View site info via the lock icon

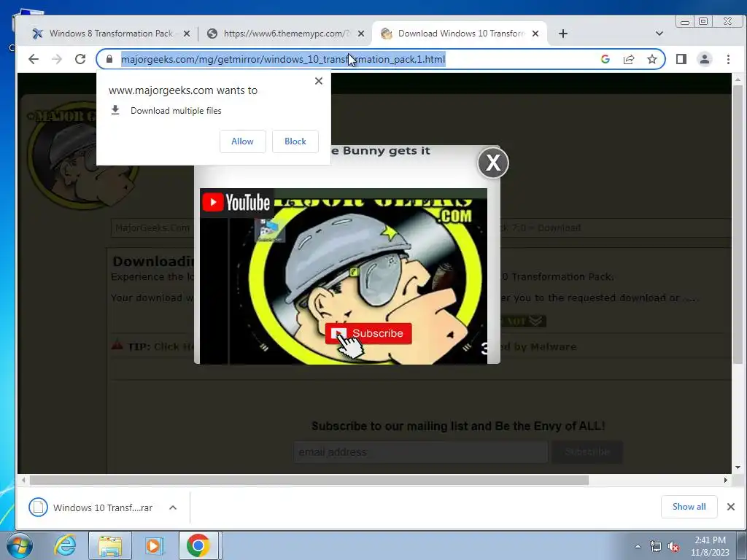tap(109, 59)
